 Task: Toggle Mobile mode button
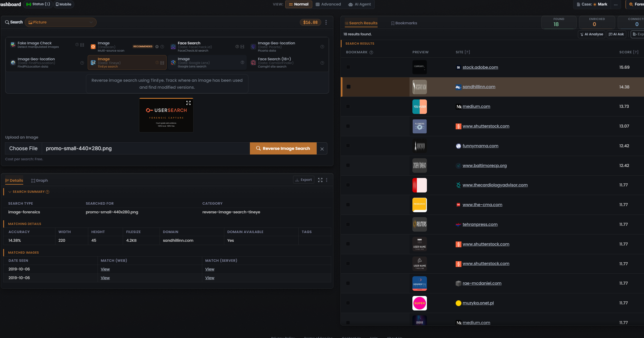[x=63, y=4]
